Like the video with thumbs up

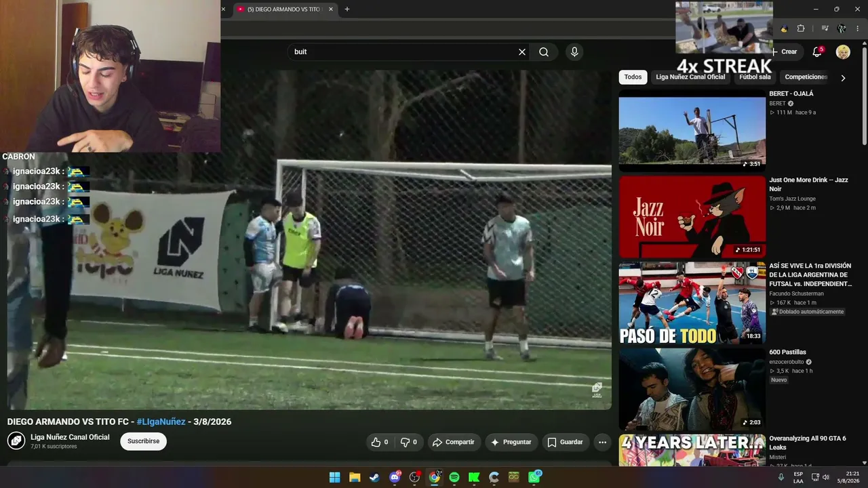pos(379,442)
